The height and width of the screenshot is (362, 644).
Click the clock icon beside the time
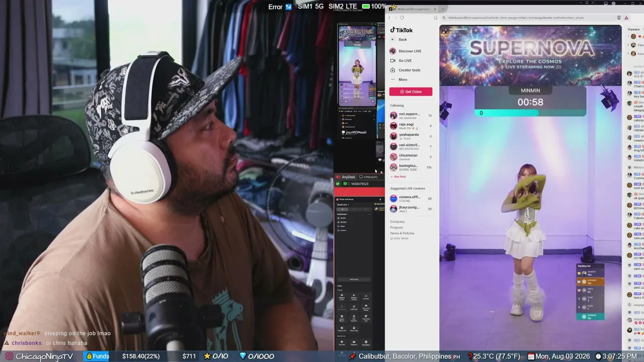tap(599, 356)
